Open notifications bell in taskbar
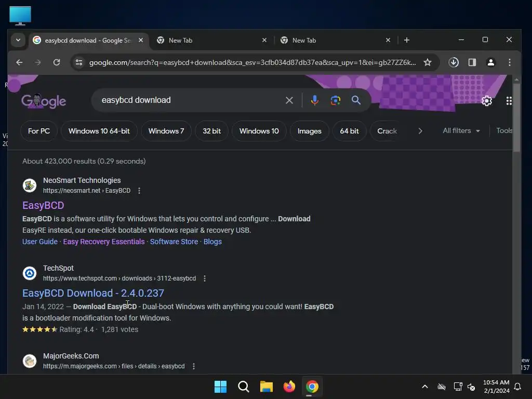532x399 pixels. pos(518,387)
